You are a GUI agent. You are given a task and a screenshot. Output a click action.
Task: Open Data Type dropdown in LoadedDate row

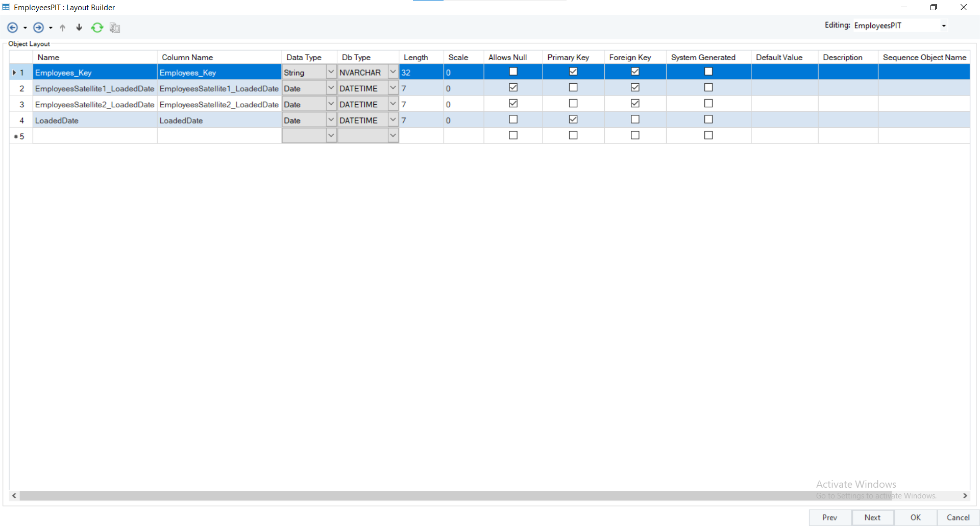click(x=331, y=120)
